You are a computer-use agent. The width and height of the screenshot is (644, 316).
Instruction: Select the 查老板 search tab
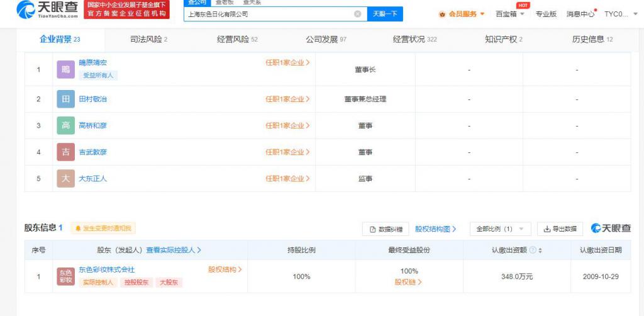[x=225, y=3]
